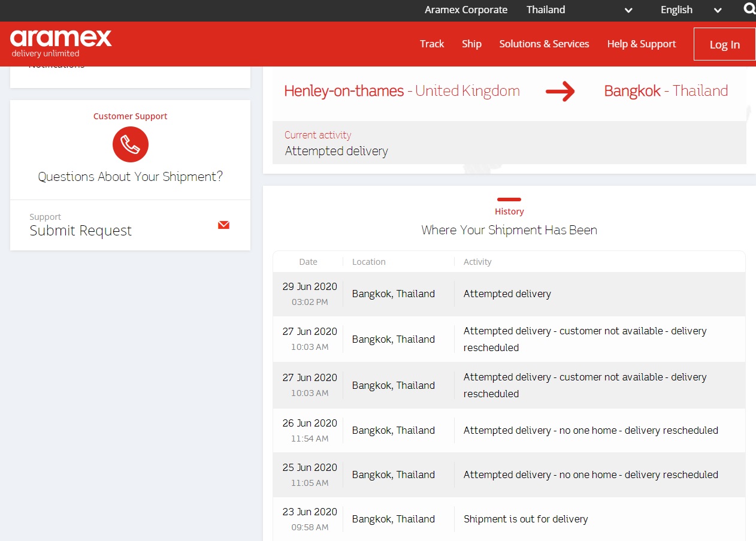The image size is (756, 541).
Task: Select the 23 Jun 2020 date cell
Action: (x=310, y=512)
